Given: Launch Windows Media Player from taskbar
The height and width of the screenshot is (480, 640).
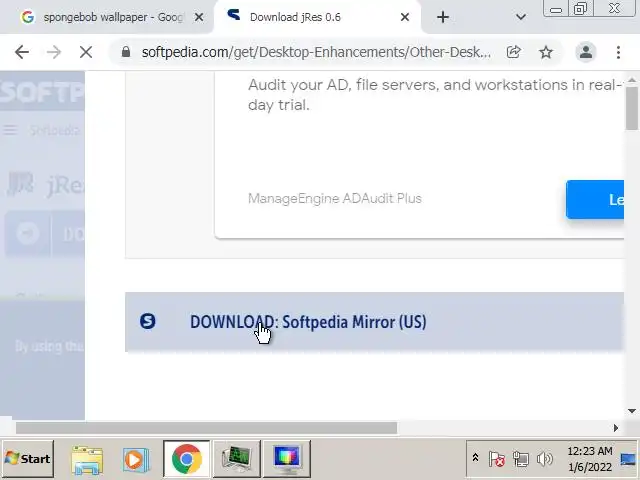Looking at the screenshot, I should [136, 459].
